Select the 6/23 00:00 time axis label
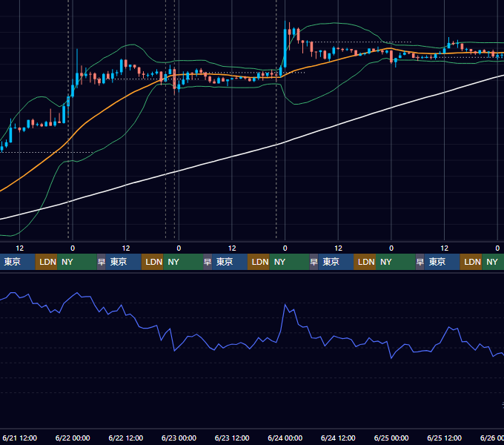The width and height of the screenshot is (504, 445). pyautogui.click(x=179, y=438)
